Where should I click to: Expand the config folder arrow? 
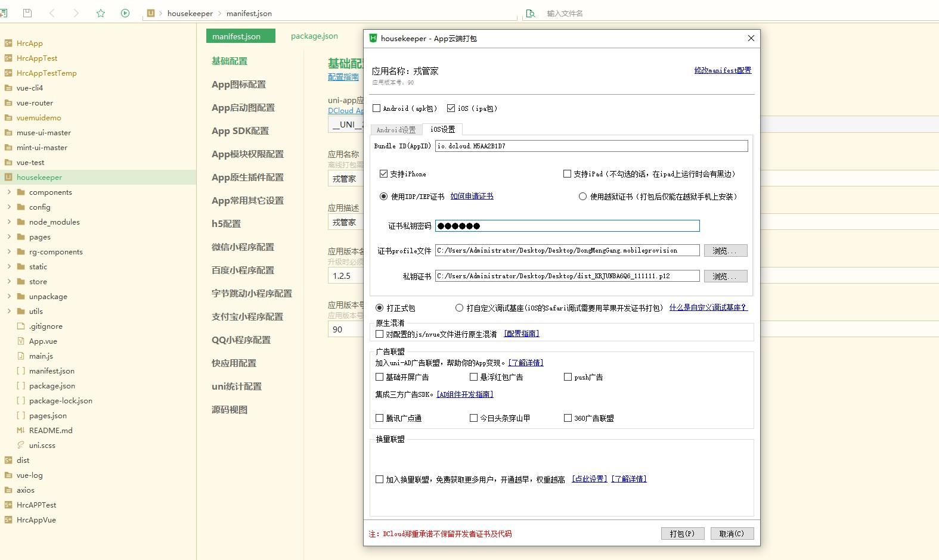pyautogui.click(x=9, y=207)
